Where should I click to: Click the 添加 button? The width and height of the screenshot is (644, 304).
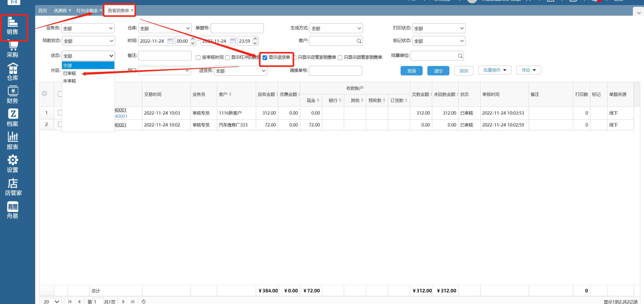pyautogui.click(x=464, y=71)
